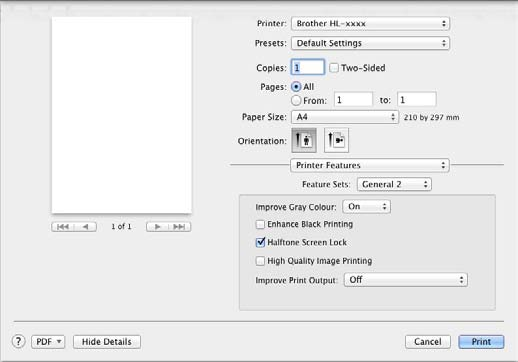Viewport: 518px width, 362px height.
Task: Select the All pages radio button
Action: pyautogui.click(x=296, y=87)
